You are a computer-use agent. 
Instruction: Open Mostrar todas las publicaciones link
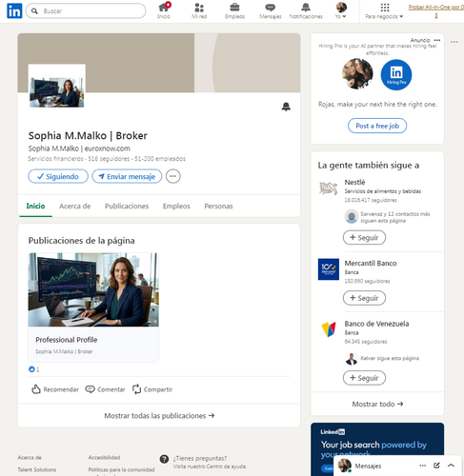159,416
